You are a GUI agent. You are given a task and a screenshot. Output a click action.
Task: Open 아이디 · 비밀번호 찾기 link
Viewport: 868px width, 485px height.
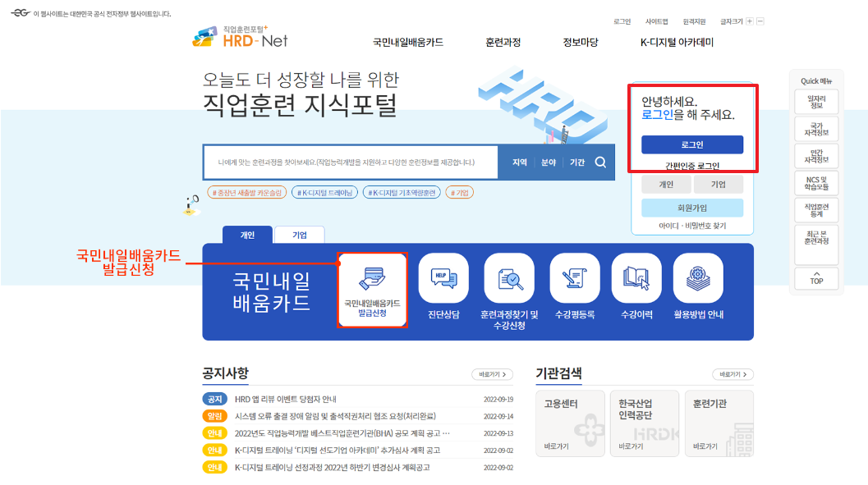692,226
